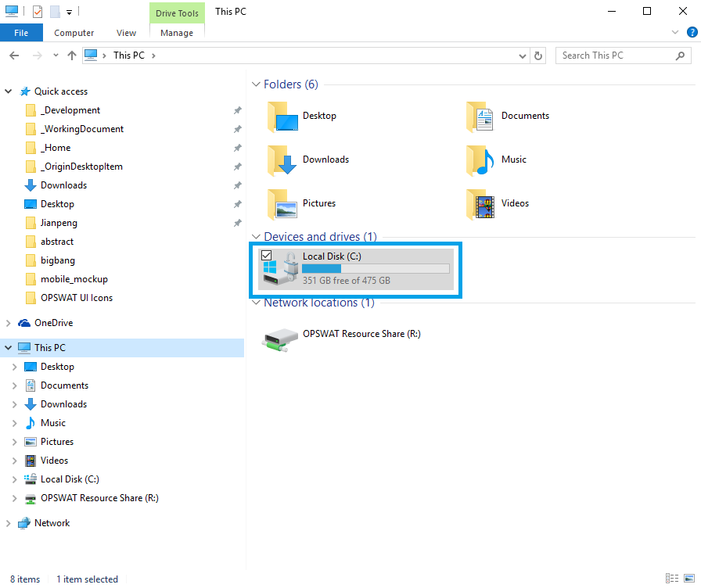This screenshot has width=701, height=588.
Task: Select OPSWAT Resource Share (R:) in navigation tree
Action: pyautogui.click(x=92, y=498)
